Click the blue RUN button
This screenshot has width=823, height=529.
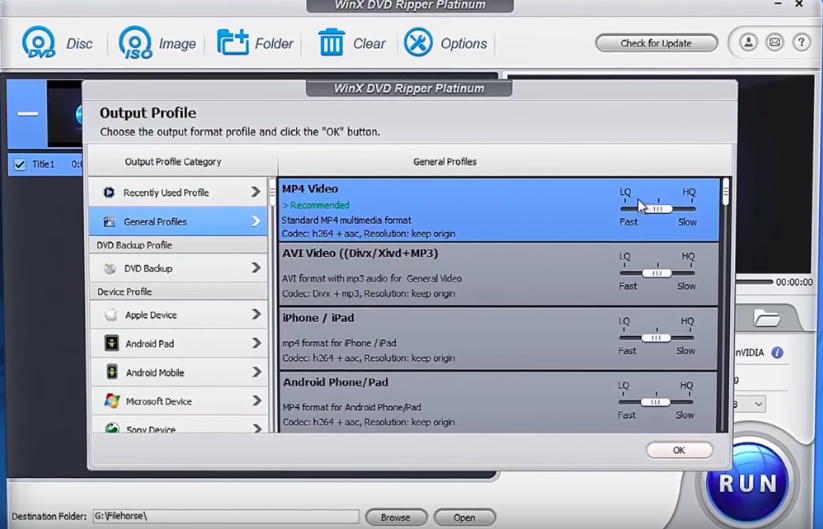pyautogui.click(x=747, y=483)
